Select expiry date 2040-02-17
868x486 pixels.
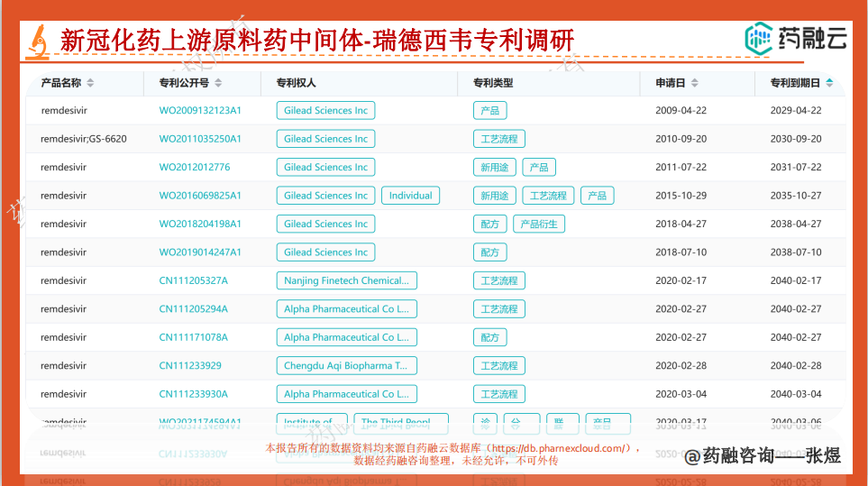[796, 280]
